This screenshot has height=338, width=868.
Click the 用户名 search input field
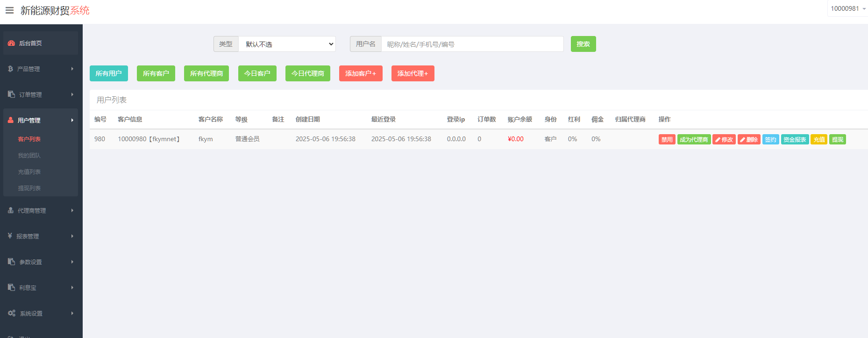click(472, 44)
